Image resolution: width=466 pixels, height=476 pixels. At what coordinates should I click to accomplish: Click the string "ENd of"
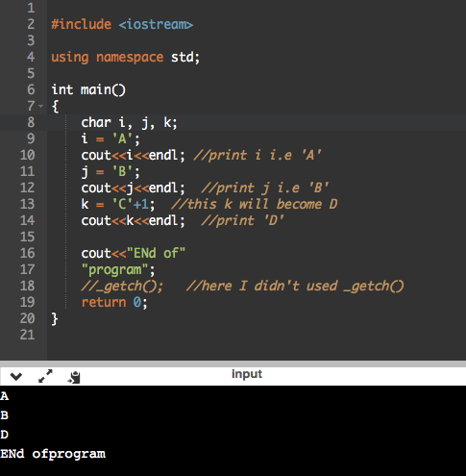[156, 253]
